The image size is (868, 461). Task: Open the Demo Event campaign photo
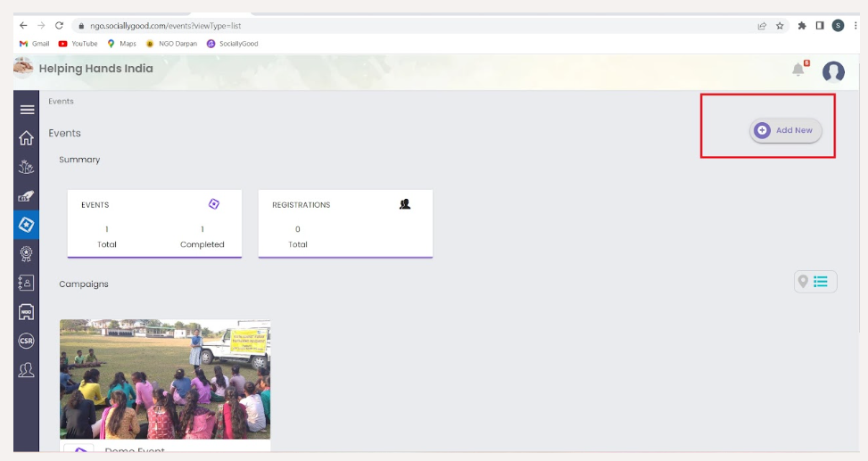coord(165,379)
